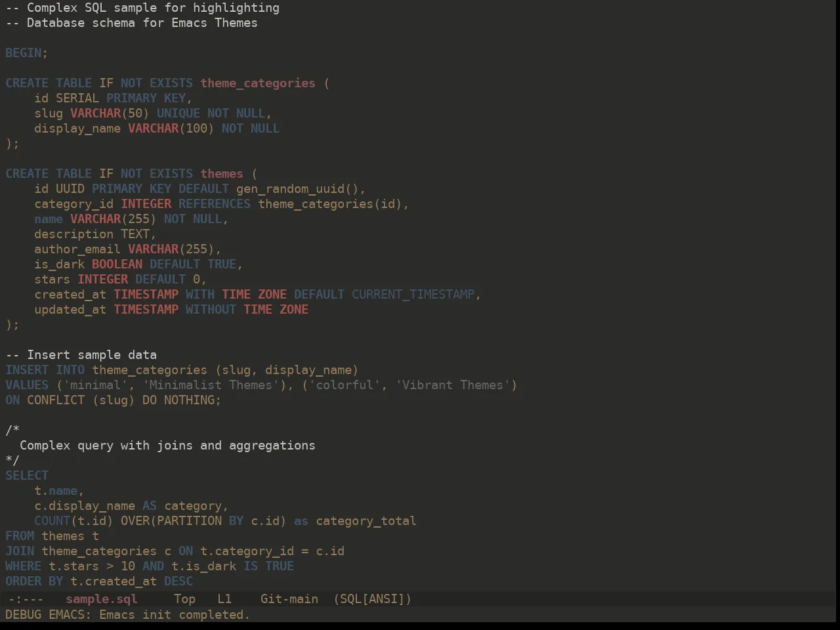Click category_total alias
Image resolution: width=840 pixels, height=630 pixels.
(366, 521)
